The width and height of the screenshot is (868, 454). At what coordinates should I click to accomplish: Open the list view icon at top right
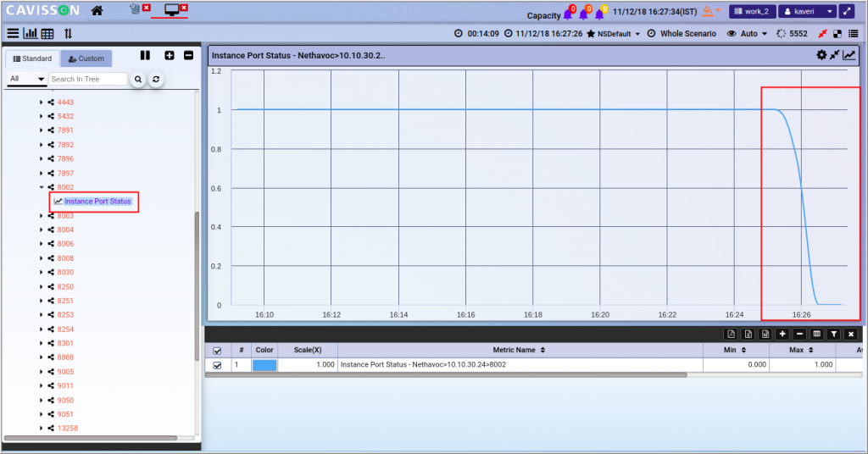coord(853,34)
